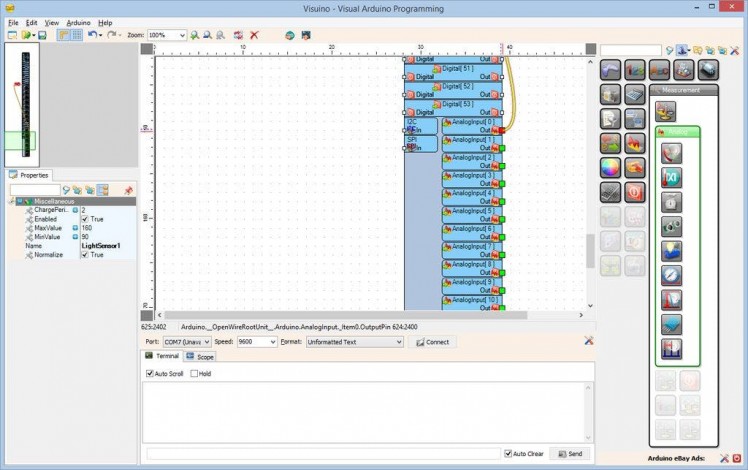Switch to the Scope tab
748x470 pixels.
tap(200, 356)
